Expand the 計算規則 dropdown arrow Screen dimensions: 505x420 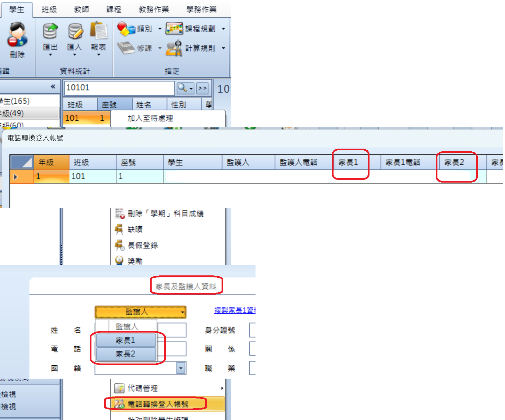(x=223, y=48)
